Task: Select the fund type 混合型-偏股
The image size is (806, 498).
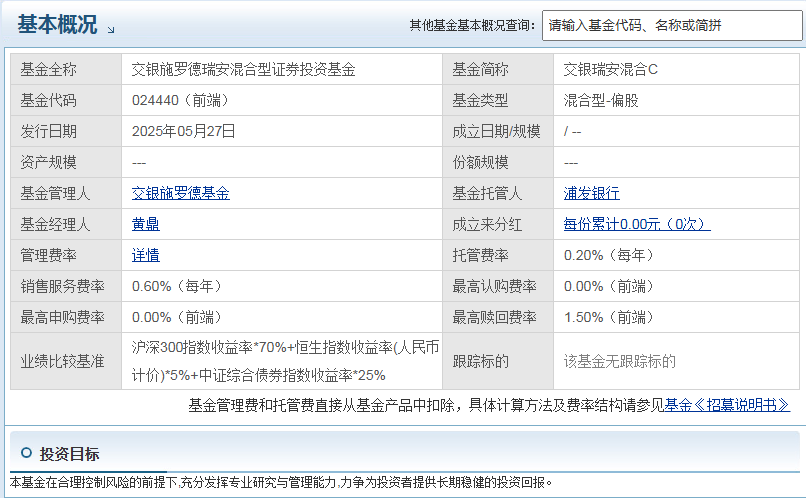Action: tap(600, 100)
